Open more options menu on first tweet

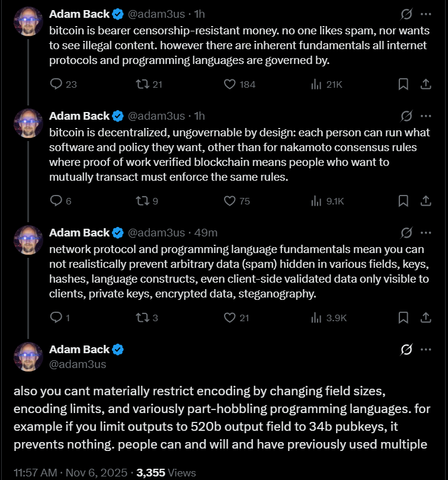[425, 14]
